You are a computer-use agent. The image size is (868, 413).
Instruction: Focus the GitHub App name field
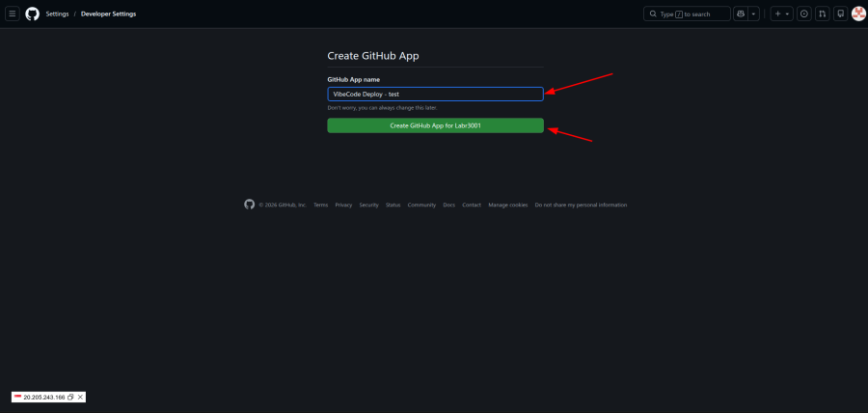coord(435,95)
